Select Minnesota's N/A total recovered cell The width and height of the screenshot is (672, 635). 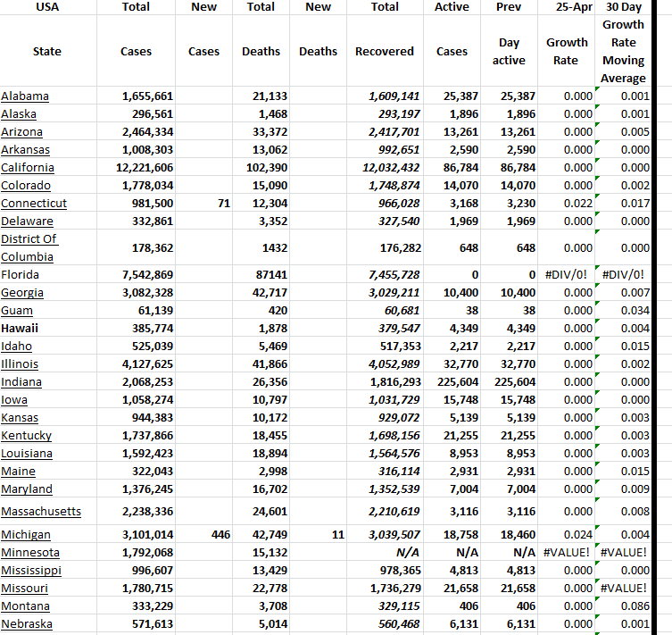(x=385, y=553)
